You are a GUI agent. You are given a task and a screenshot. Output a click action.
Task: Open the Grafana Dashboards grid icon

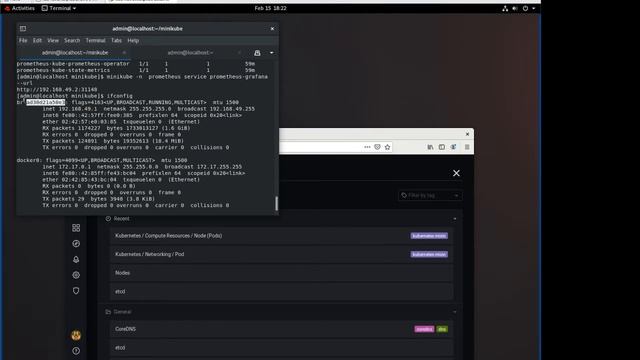(x=76, y=228)
